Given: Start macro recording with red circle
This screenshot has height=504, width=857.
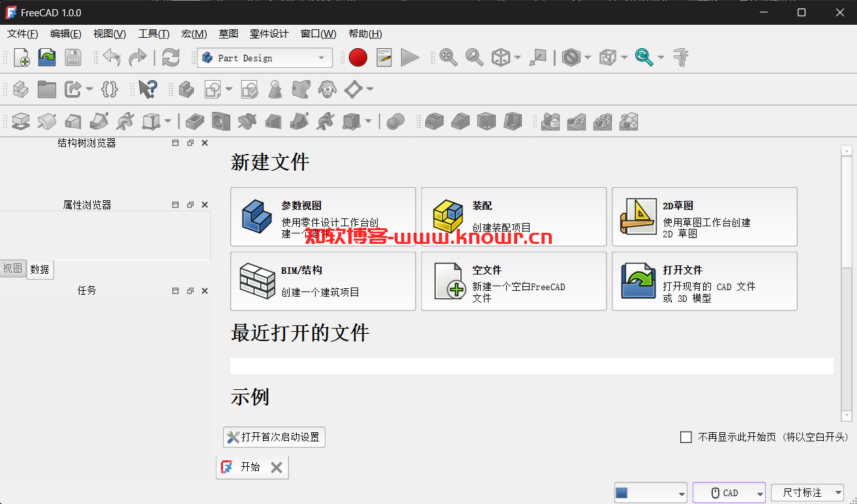Looking at the screenshot, I should (358, 58).
